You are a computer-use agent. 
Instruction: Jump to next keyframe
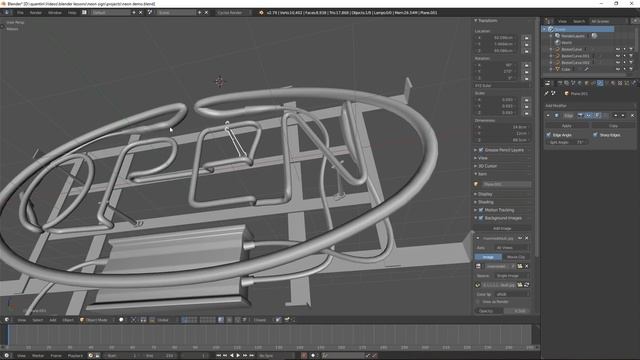click(x=245, y=356)
